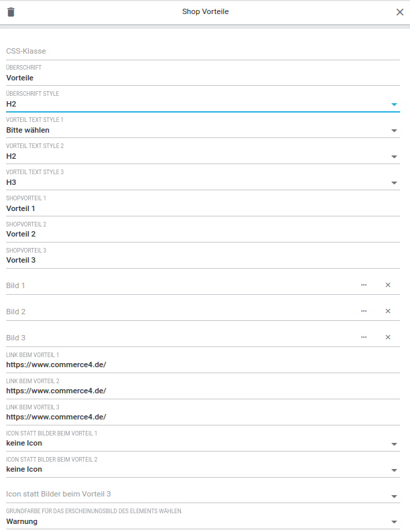Expand Icon statt Bilder beim Vorteil 1

[394, 444]
